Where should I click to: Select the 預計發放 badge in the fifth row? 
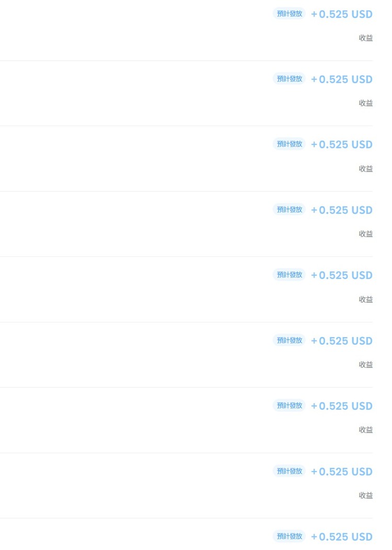(289, 275)
